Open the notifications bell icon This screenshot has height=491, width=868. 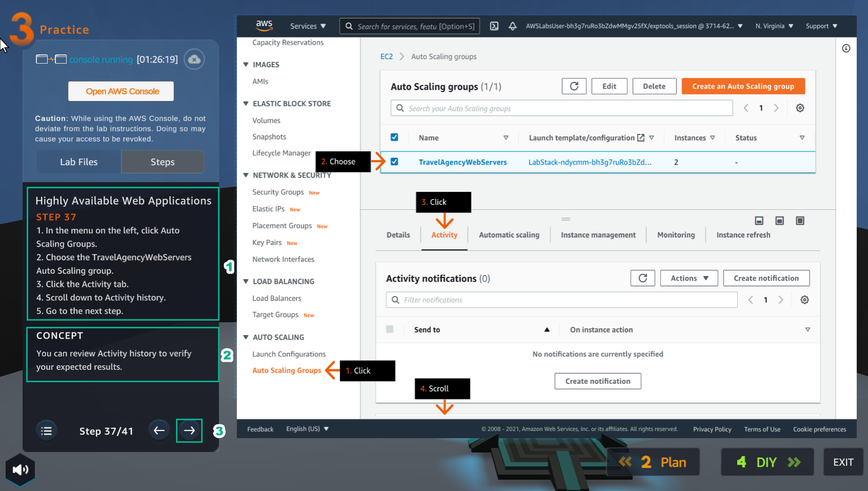point(512,26)
